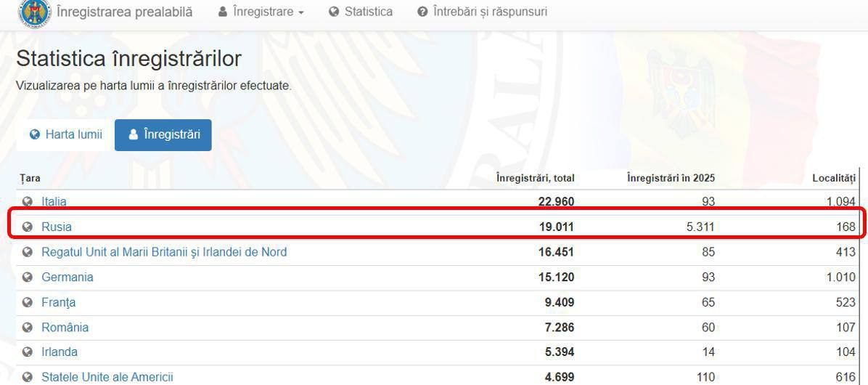Click the globe icon beside Rusia
The width and height of the screenshot is (868, 385).
(28, 227)
